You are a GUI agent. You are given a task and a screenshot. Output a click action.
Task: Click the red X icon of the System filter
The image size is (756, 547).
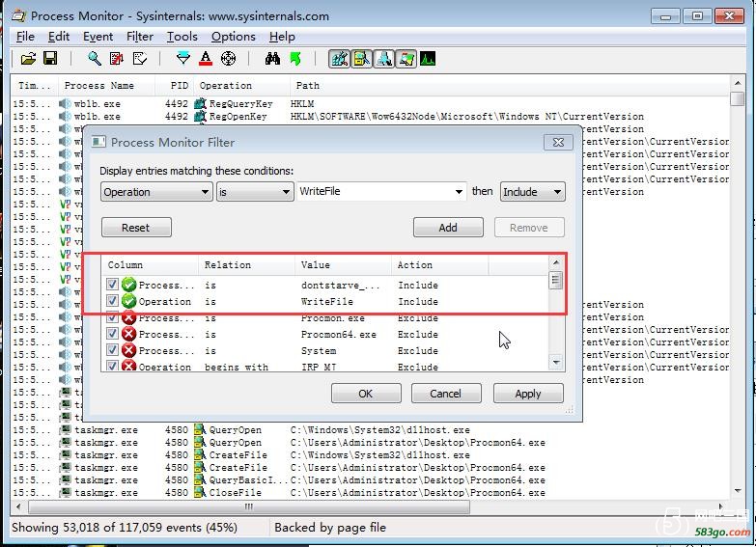(x=128, y=350)
